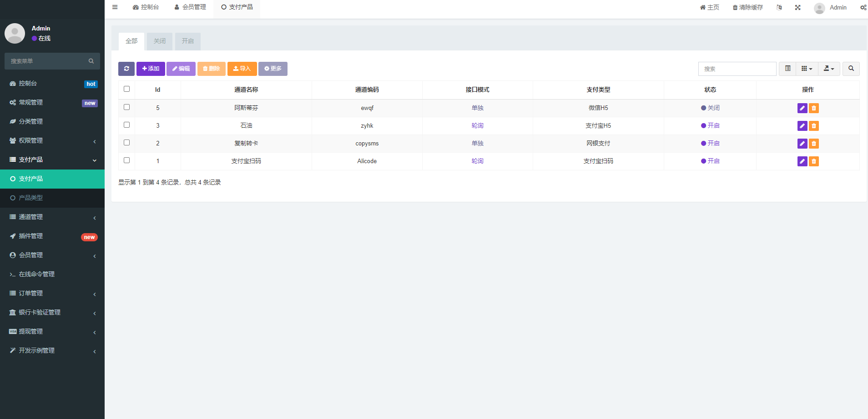Click the delete trash icon for row 阿斯蒂芬
868x419 pixels.
[814, 108]
